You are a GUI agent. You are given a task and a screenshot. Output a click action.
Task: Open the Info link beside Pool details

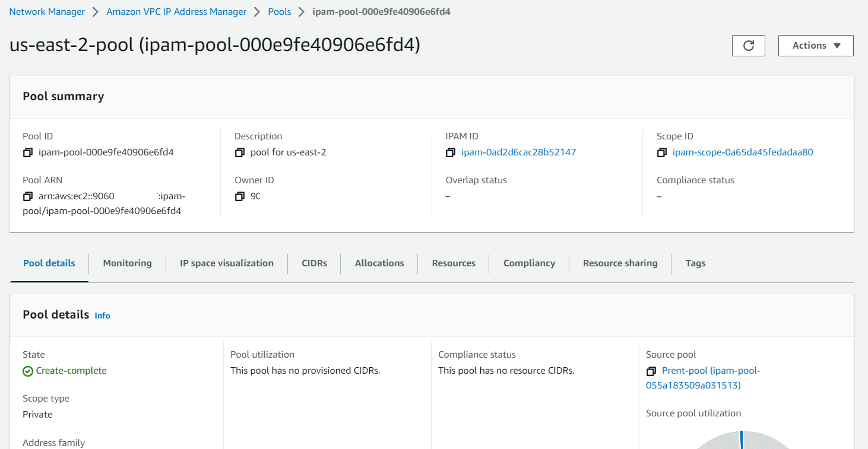pyautogui.click(x=102, y=316)
